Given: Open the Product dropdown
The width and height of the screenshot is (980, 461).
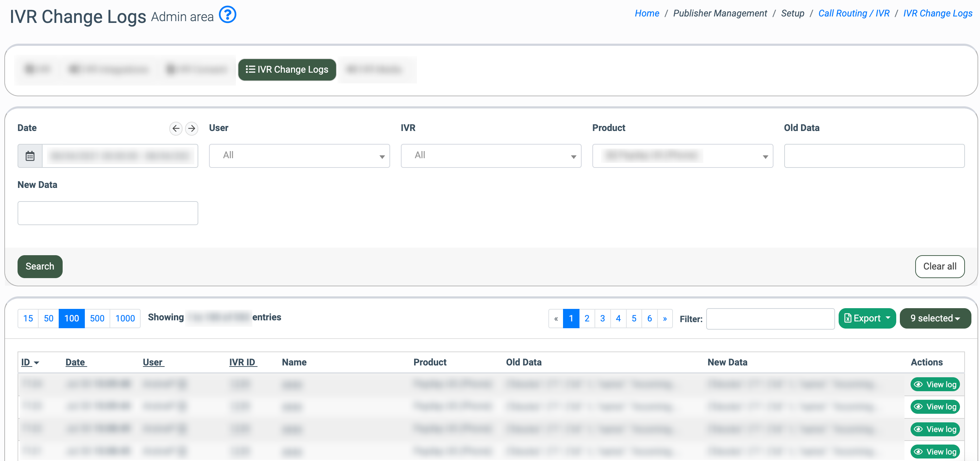Looking at the screenshot, I should tap(683, 156).
